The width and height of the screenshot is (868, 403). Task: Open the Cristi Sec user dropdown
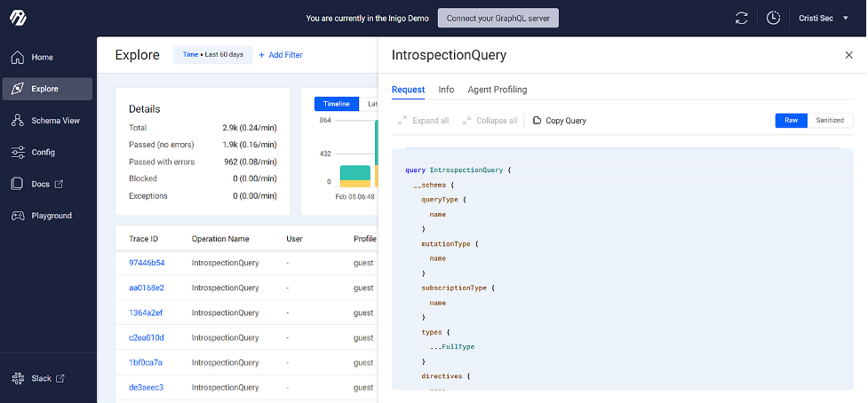click(821, 18)
